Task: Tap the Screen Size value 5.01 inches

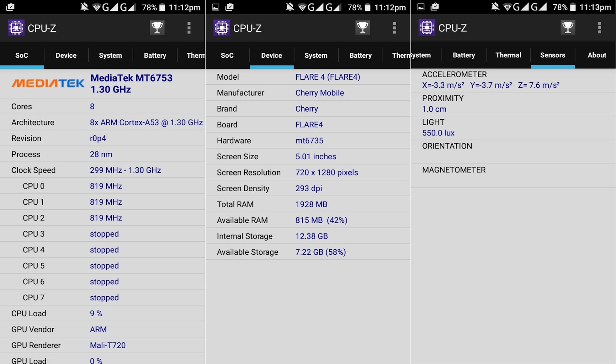Action: tap(316, 157)
